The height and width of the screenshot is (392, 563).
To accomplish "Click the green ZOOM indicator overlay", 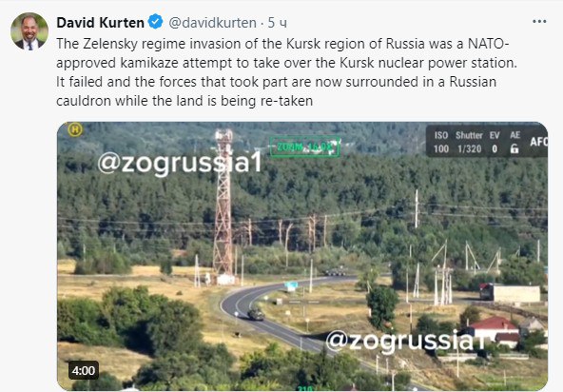I will click(x=304, y=147).
